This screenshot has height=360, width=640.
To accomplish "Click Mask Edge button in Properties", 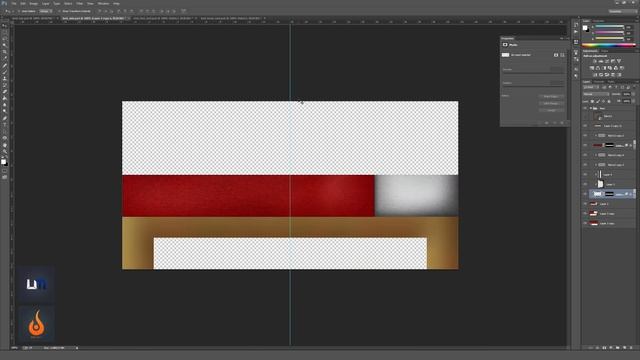I will coord(551,96).
